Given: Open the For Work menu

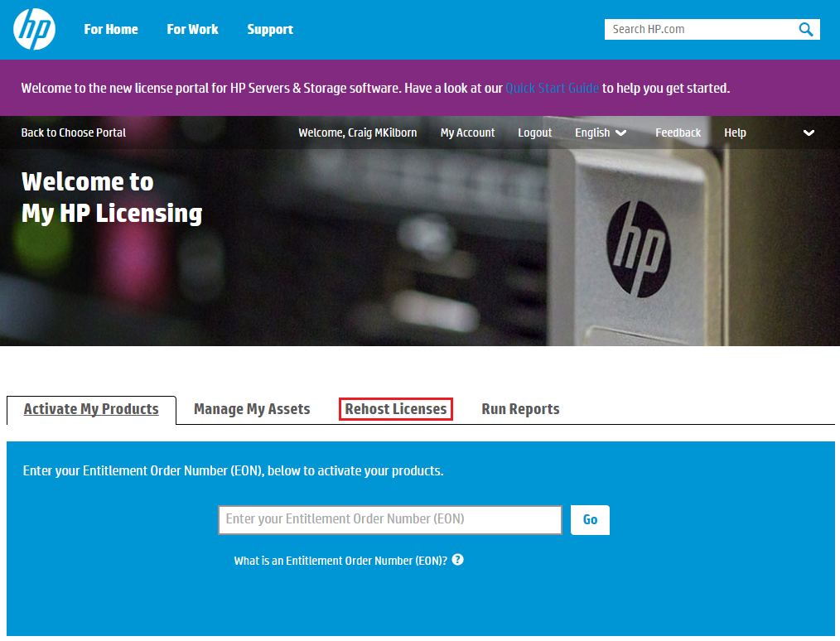Looking at the screenshot, I should 192,30.
